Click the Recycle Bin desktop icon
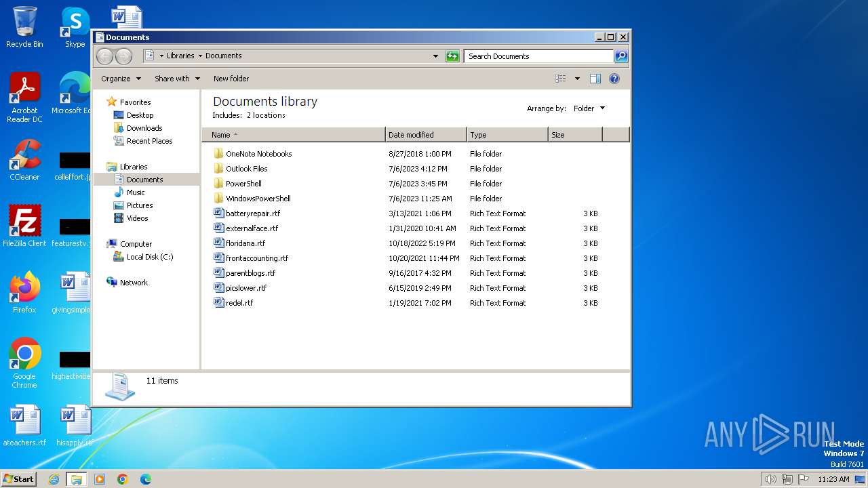The height and width of the screenshot is (488, 868). (24, 27)
